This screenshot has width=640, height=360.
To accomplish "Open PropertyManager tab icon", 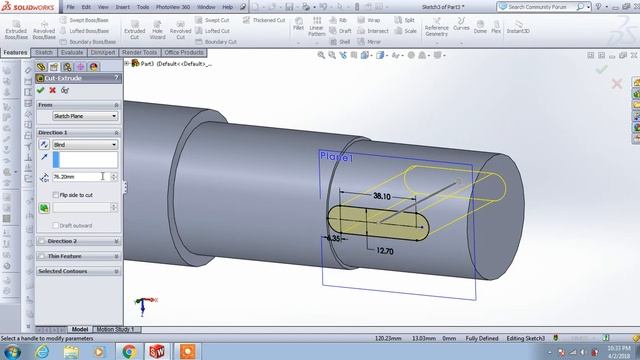I will (x=54, y=67).
